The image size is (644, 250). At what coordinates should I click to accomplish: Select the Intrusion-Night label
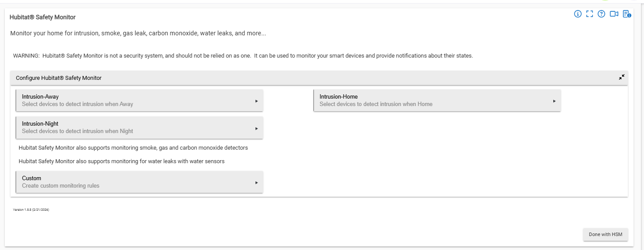40,124
